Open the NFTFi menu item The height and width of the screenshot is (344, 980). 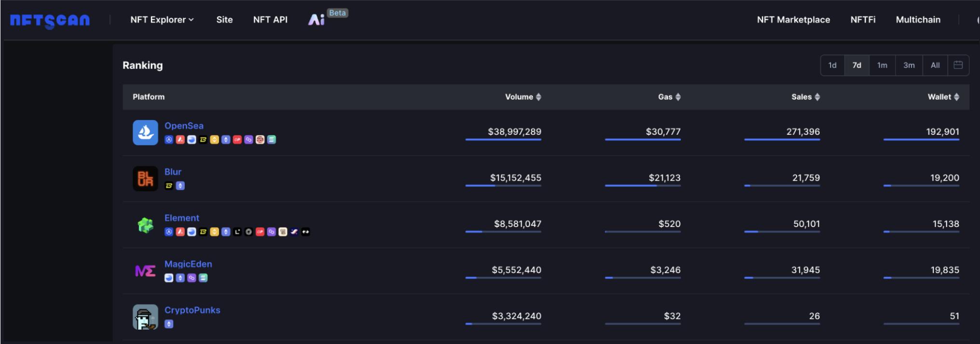[863, 20]
